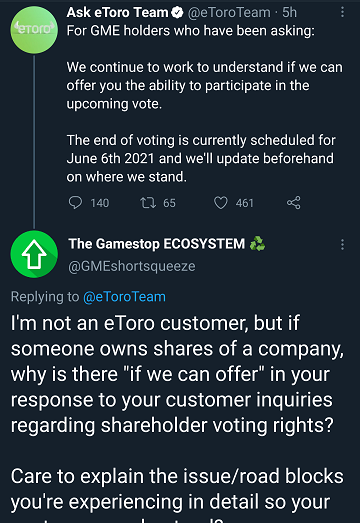This screenshot has width=360, height=523.
Task: Retweet the eToro tweet showing 65 retweets
Action: point(148,202)
